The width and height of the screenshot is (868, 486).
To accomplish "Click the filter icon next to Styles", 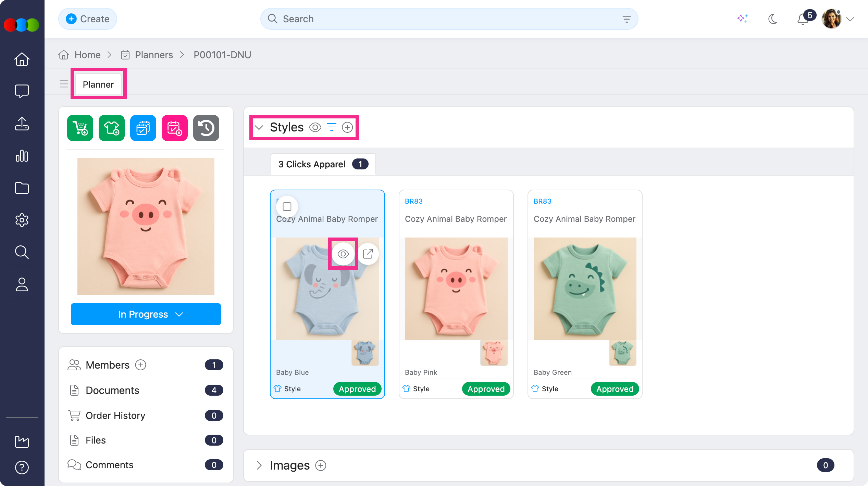I will [332, 127].
